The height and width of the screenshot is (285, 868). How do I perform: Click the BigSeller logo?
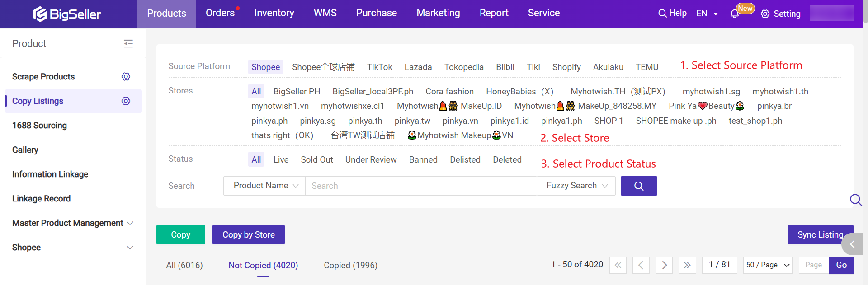click(x=67, y=14)
